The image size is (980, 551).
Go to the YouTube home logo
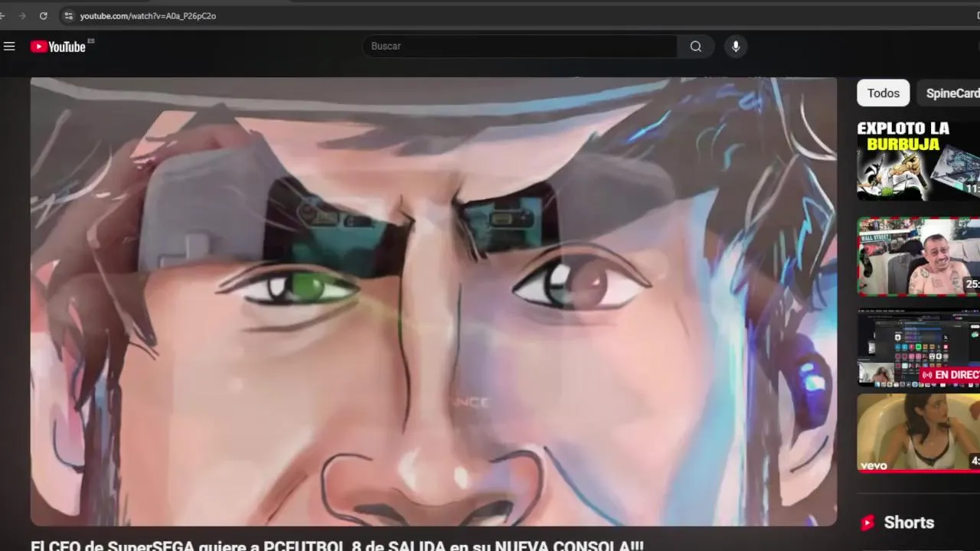tap(58, 47)
